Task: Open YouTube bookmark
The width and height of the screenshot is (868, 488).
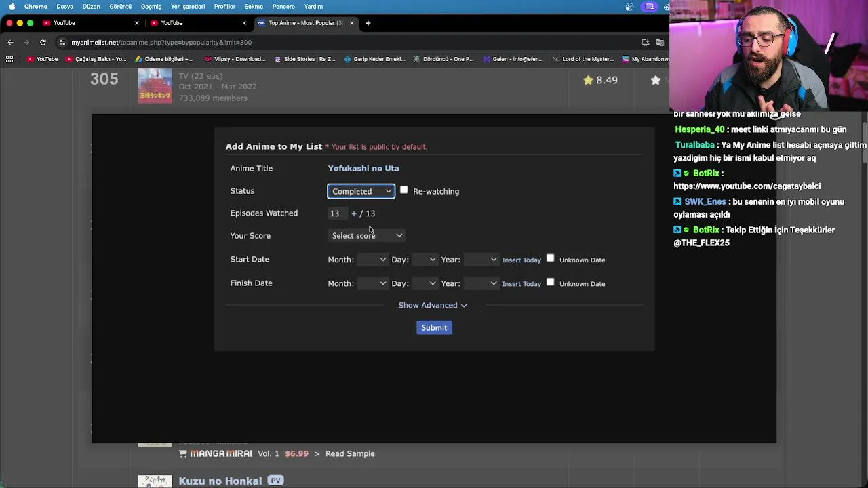Action: coord(42,59)
